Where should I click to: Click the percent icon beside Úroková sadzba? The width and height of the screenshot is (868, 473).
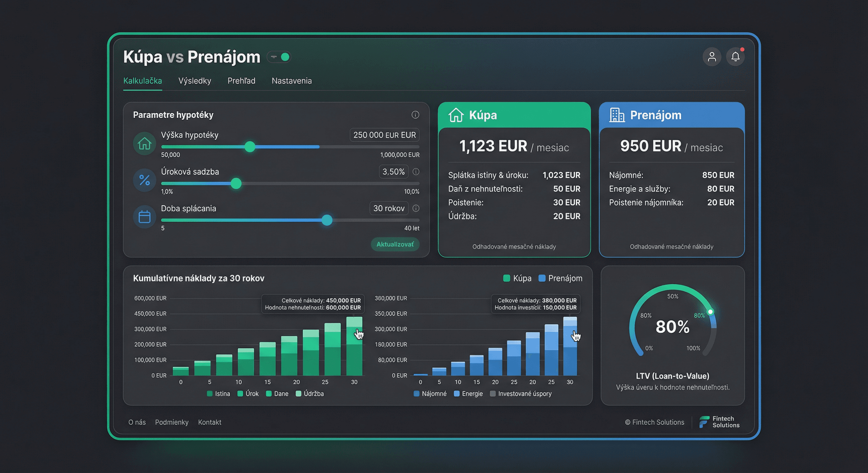coord(145,180)
